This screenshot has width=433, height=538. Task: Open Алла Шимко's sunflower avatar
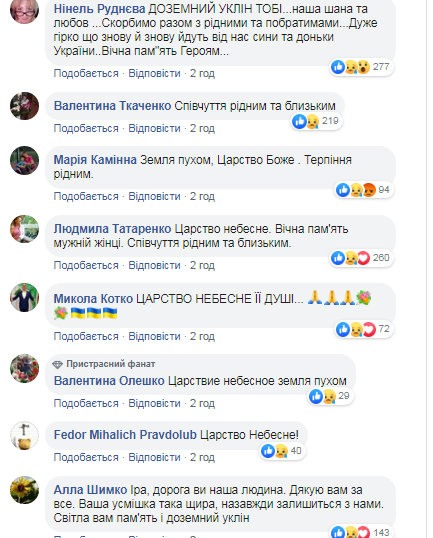pos(24,490)
